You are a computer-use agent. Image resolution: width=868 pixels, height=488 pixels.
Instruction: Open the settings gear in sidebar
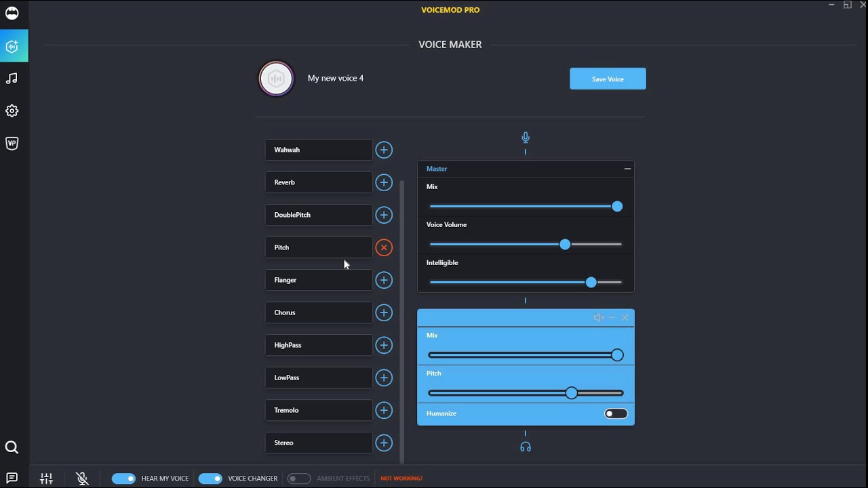(x=12, y=111)
